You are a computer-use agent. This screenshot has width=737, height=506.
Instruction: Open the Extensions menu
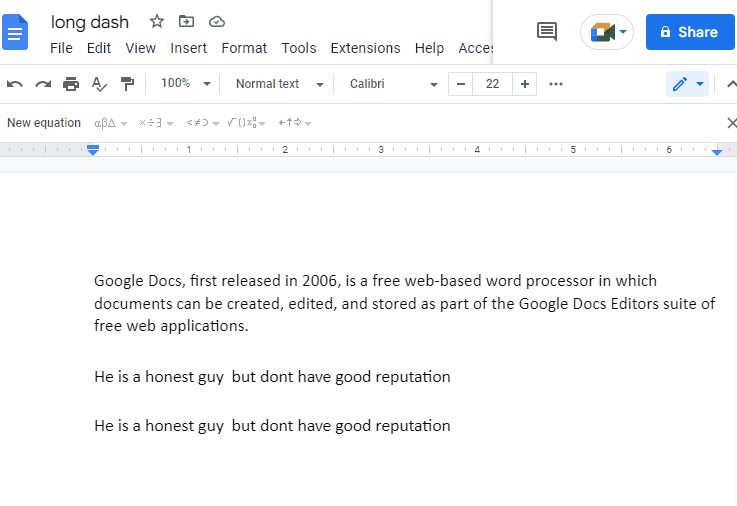365,48
